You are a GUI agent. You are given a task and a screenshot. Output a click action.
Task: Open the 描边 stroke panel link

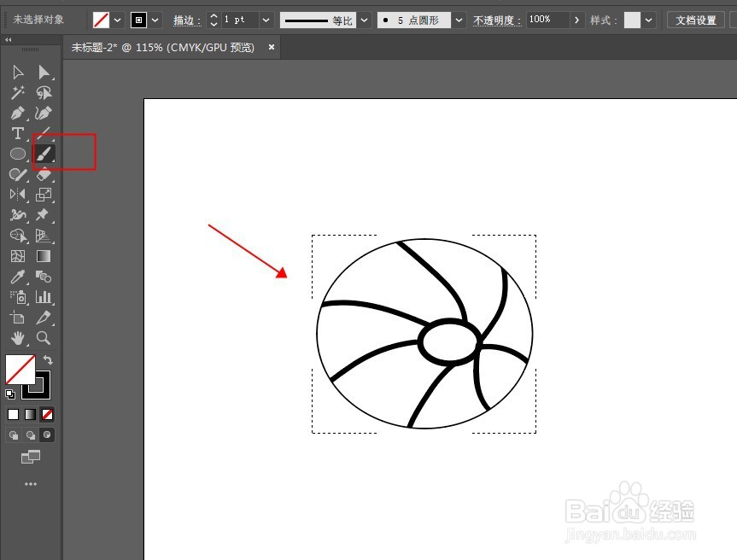187,20
